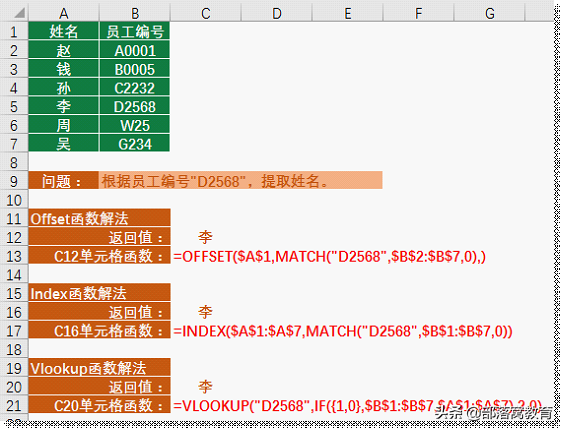This screenshot has height=432, width=565.
Task: Select column A header
Action: (63, 14)
